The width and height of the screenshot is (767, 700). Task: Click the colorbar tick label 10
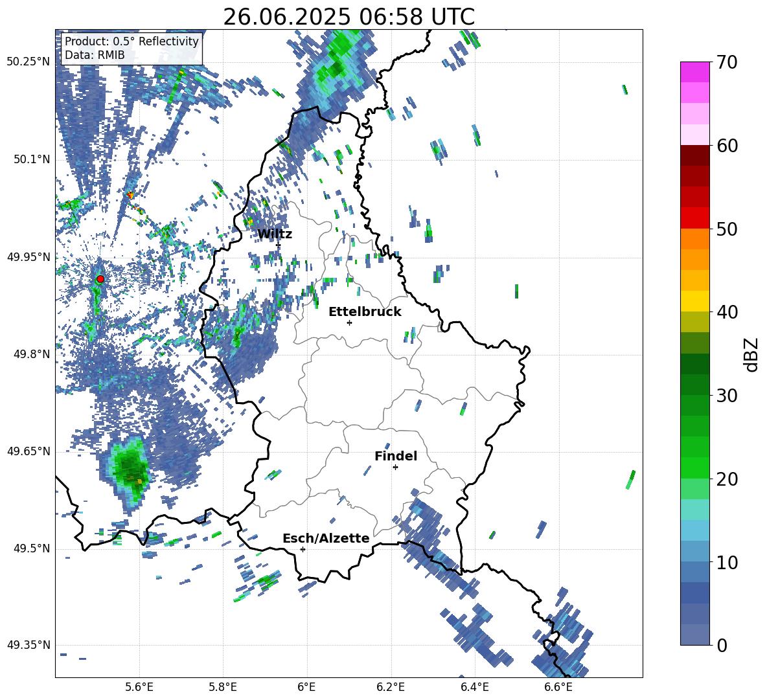click(x=727, y=562)
